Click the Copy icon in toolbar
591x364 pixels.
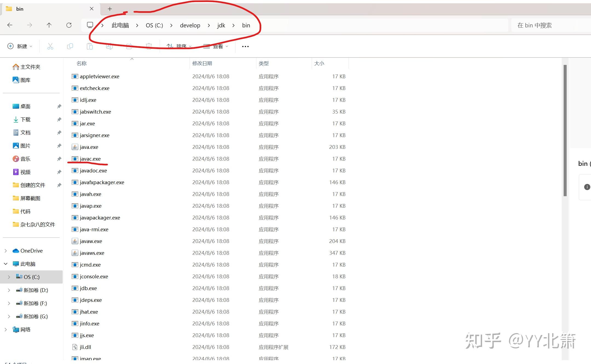click(x=70, y=46)
